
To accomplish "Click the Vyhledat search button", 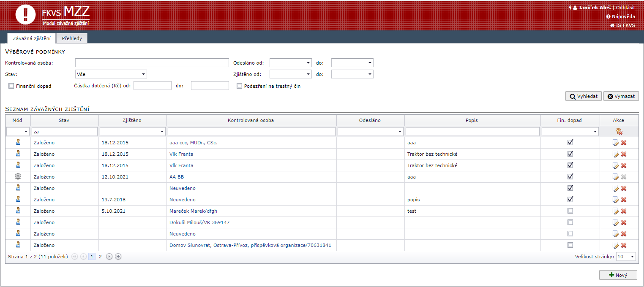I will [584, 96].
